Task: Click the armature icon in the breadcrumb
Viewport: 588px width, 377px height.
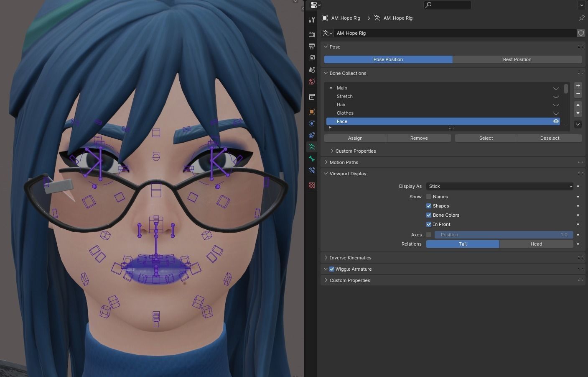Action: [377, 18]
